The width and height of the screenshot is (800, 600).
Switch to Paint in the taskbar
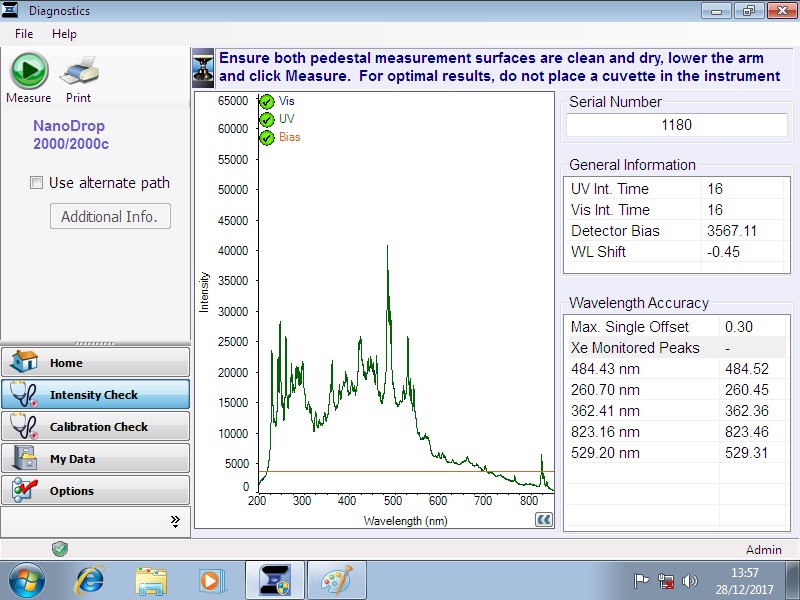click(337, 580)
